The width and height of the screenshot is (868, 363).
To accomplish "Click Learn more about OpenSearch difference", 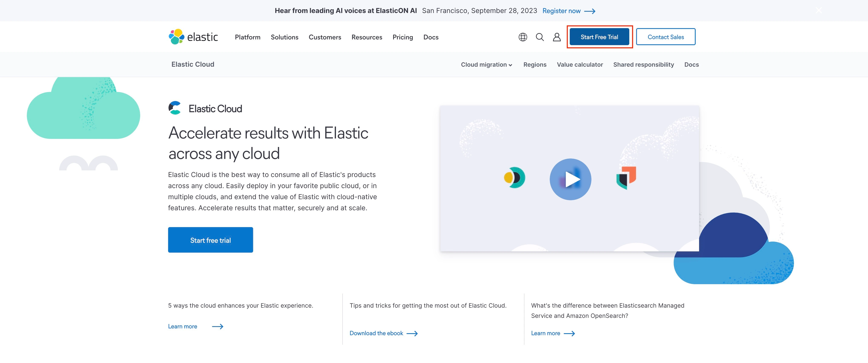I will 545,333.
